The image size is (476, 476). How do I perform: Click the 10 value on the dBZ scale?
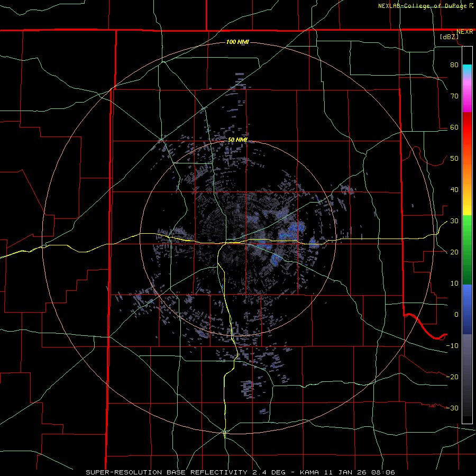[454, 283]
